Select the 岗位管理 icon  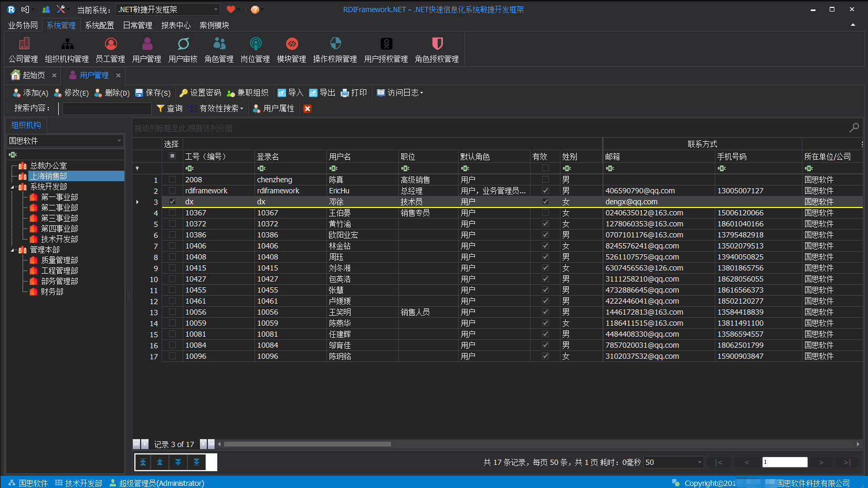pyautogui.click(x=255, y=49)
